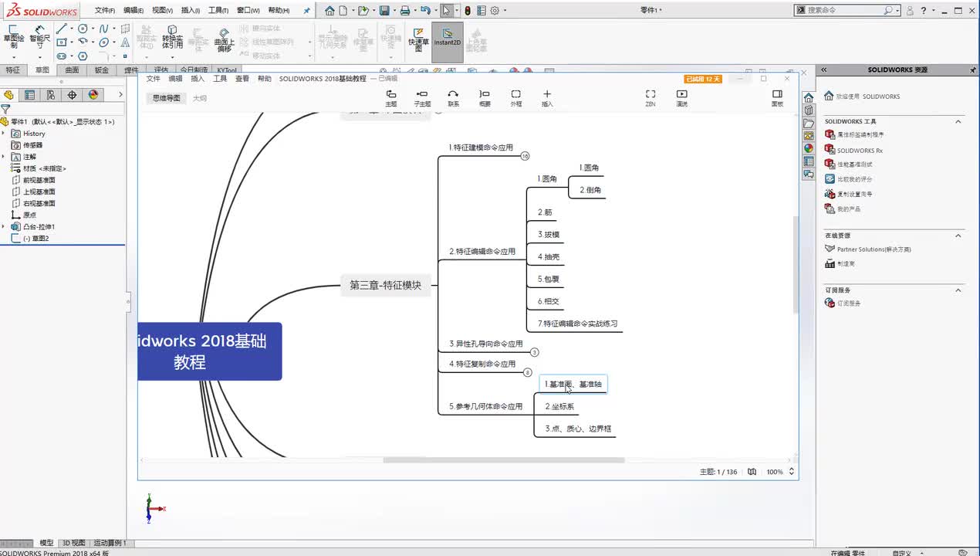Collapse the SOLIDWORKS 工具 section
980x556 pixels.
[958, 121]
